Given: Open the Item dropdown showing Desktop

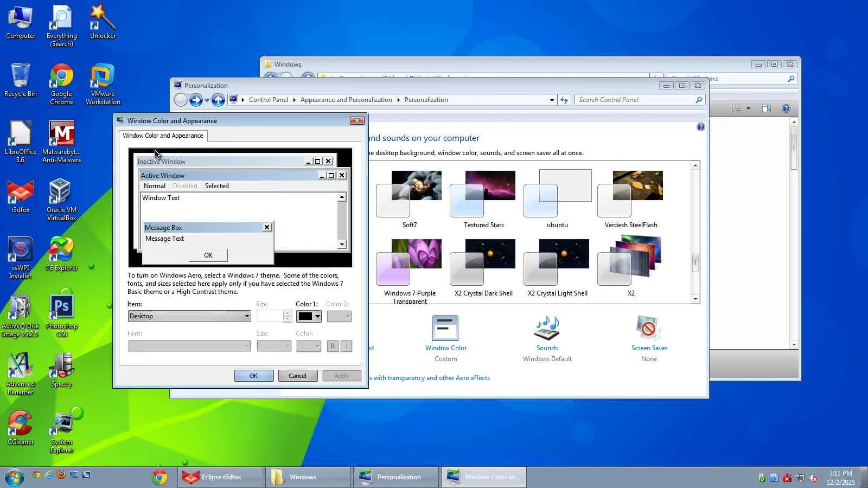Looking at the screenshot, I should [x=189, y=316].
